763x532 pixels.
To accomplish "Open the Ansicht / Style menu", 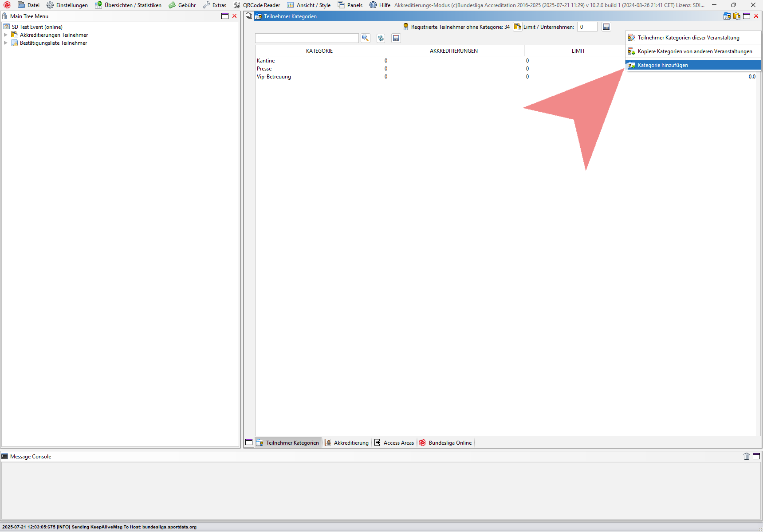I will tap(309, 5).
